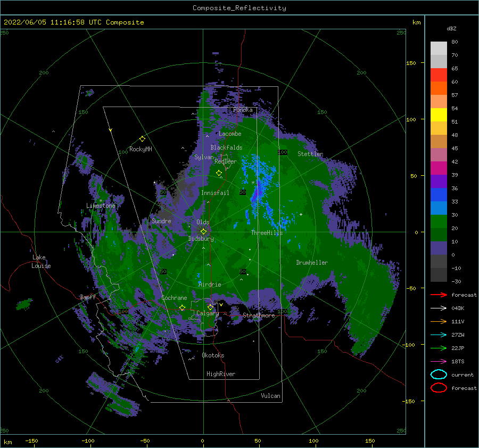Select the yellow diamond marker at Didsbury center
This screenshot has width=479, height=448.
point(203,232)
